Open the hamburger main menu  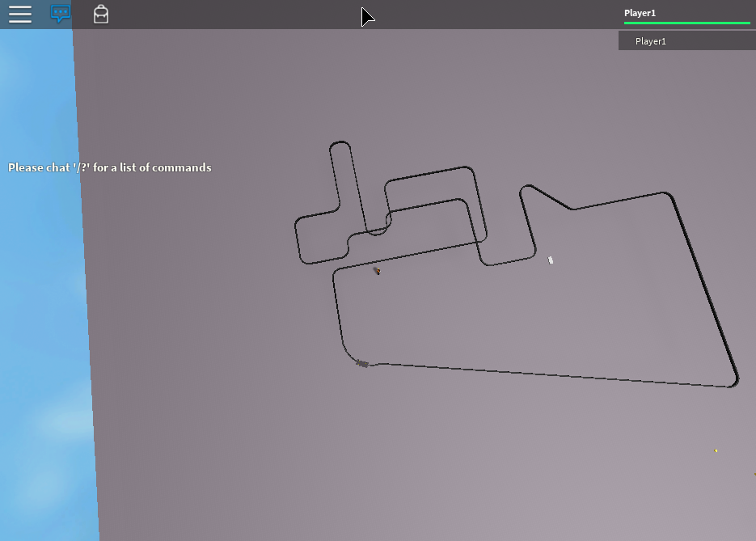19,14
